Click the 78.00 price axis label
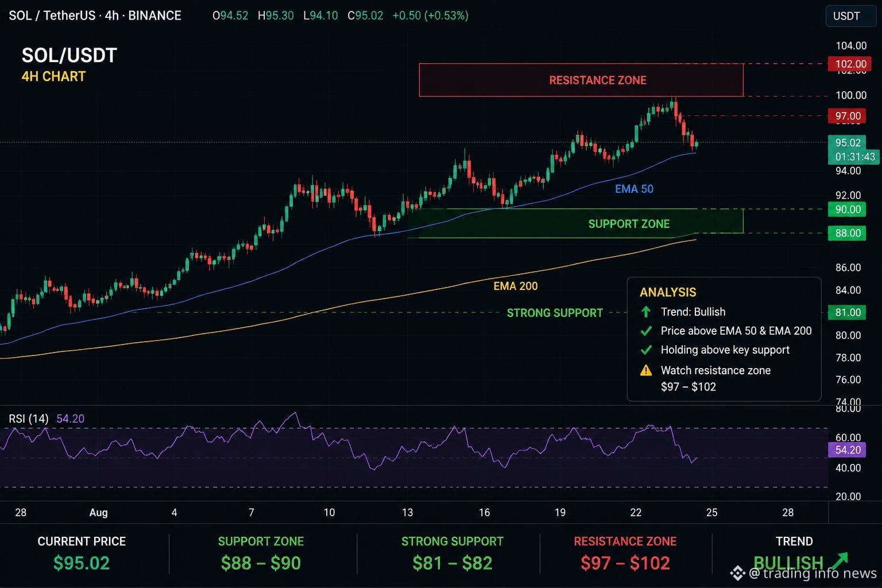882x588 pixels. coord(848,358)
